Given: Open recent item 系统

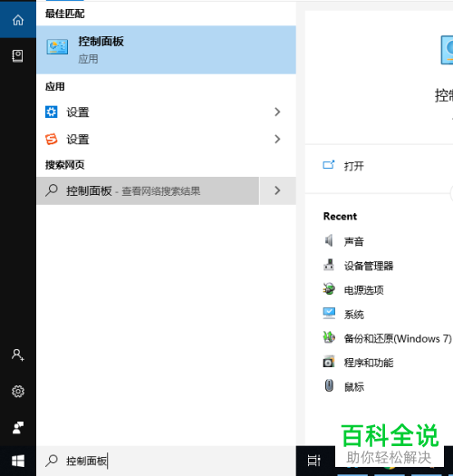Looking at the screenshot, I should point(353,315).
